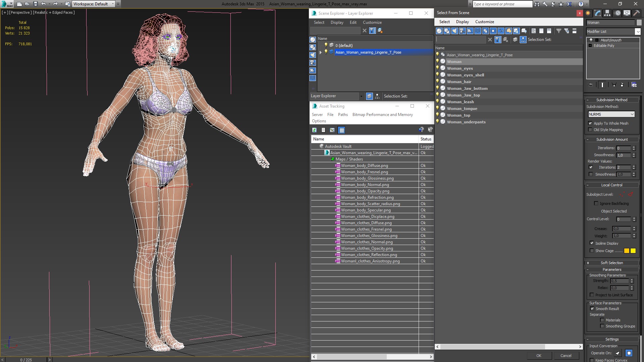Enable Render Values Smoothness checkbox
This screenshot has height=362, width=644.
click(x=591, y=174)
